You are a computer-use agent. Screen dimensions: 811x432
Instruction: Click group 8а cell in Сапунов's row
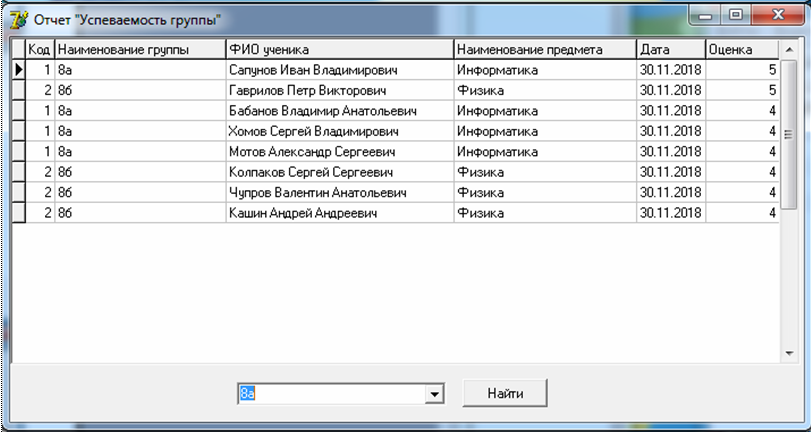tap(140, 70)
